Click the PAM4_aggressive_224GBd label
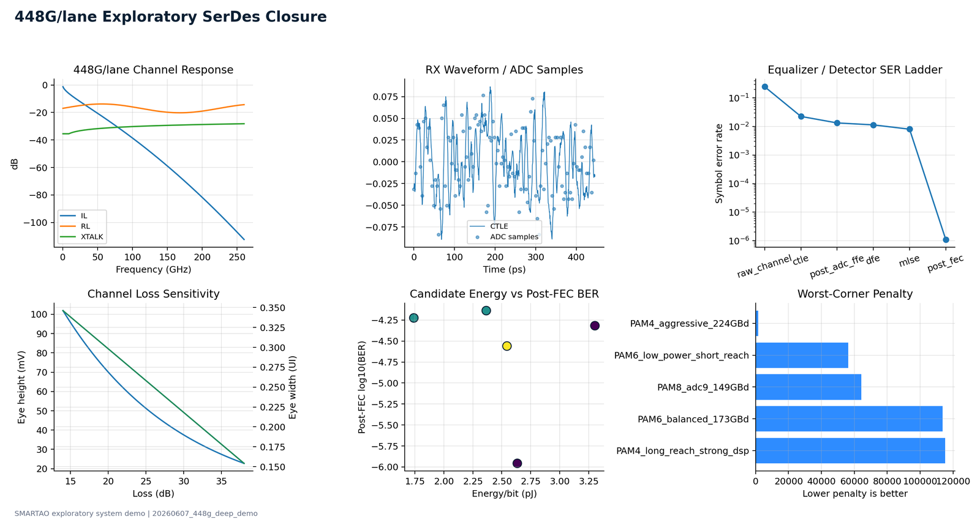Screen dimensions: 980x522 (689, 324)
